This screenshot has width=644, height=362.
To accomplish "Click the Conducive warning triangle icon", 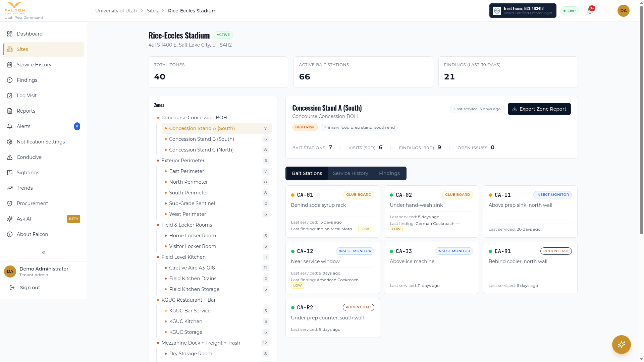I will (x=10, y=157).
